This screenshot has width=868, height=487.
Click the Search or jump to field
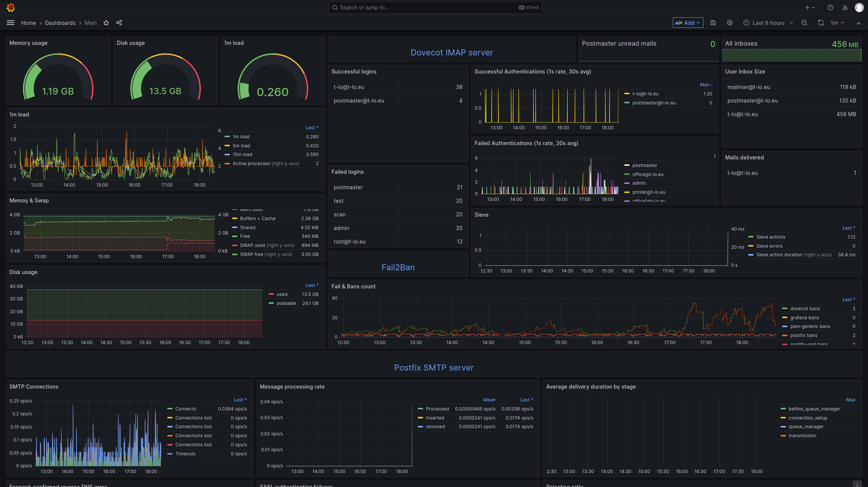(435, 8)
